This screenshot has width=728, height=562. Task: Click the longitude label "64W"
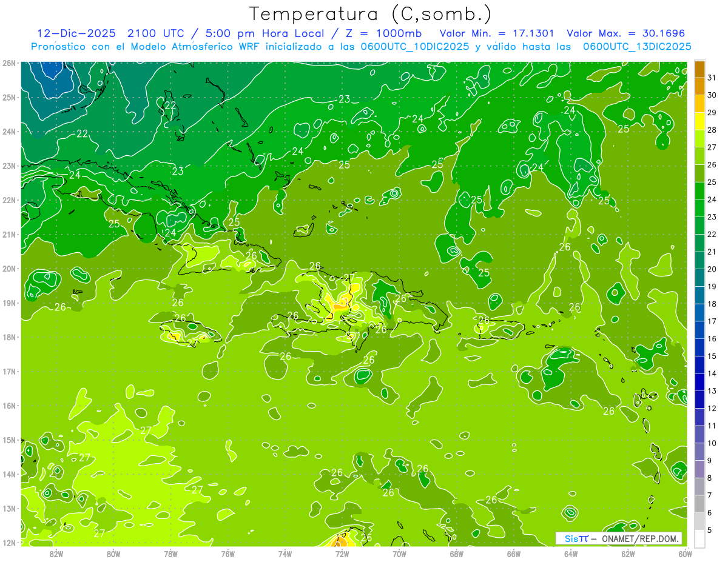point(571,553)
